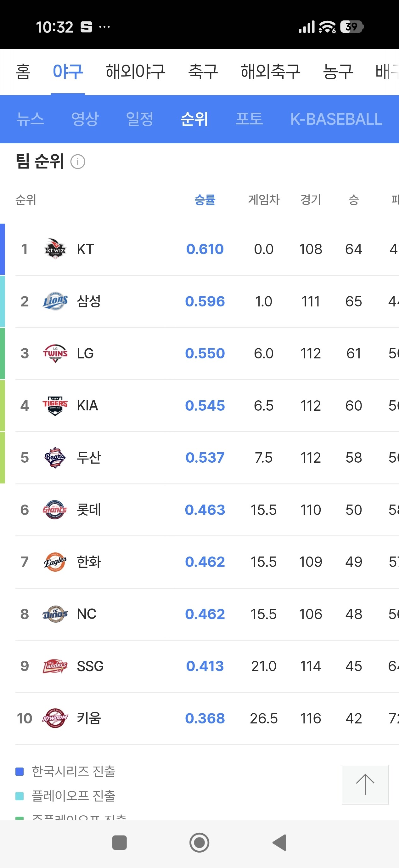Go to the K-BASEBALL tab
Image resolution: width=399 pixels, height=868 pixels.
click(336, 119)
